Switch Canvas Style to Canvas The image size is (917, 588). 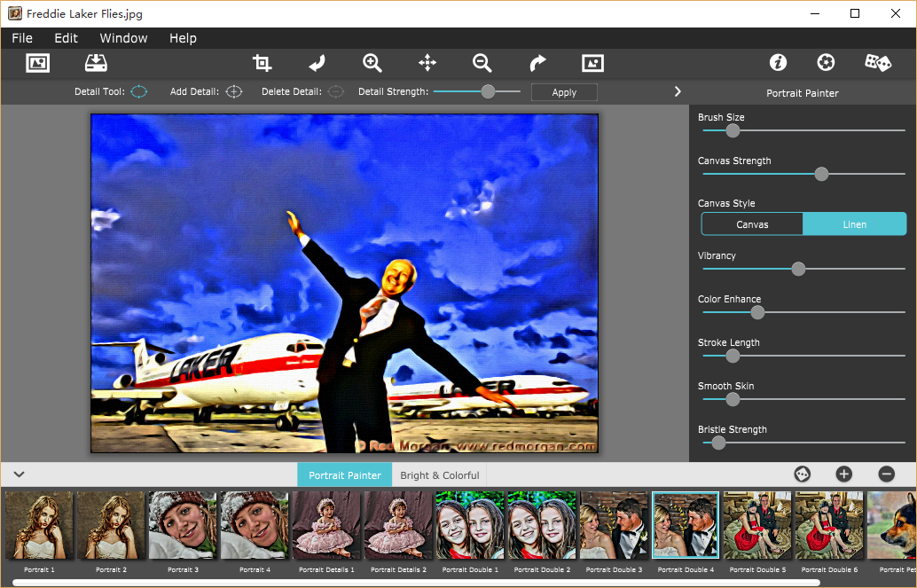[x=751, y=223]
